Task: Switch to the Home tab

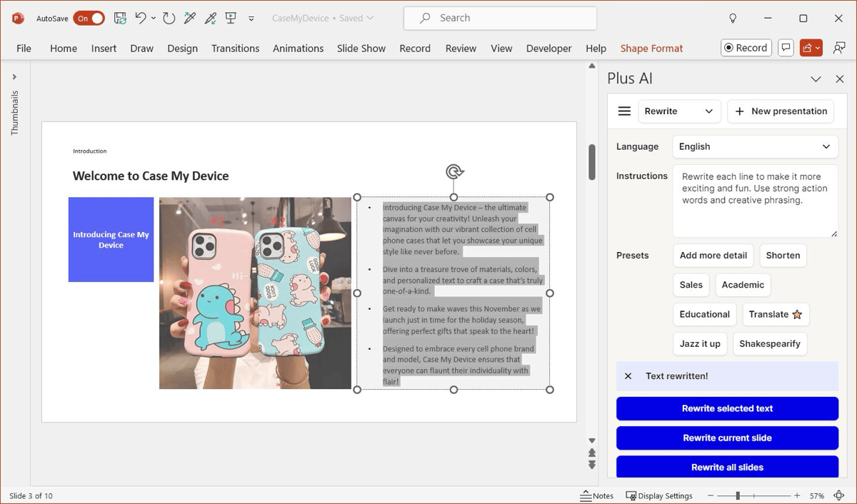Action: point(64,49)
